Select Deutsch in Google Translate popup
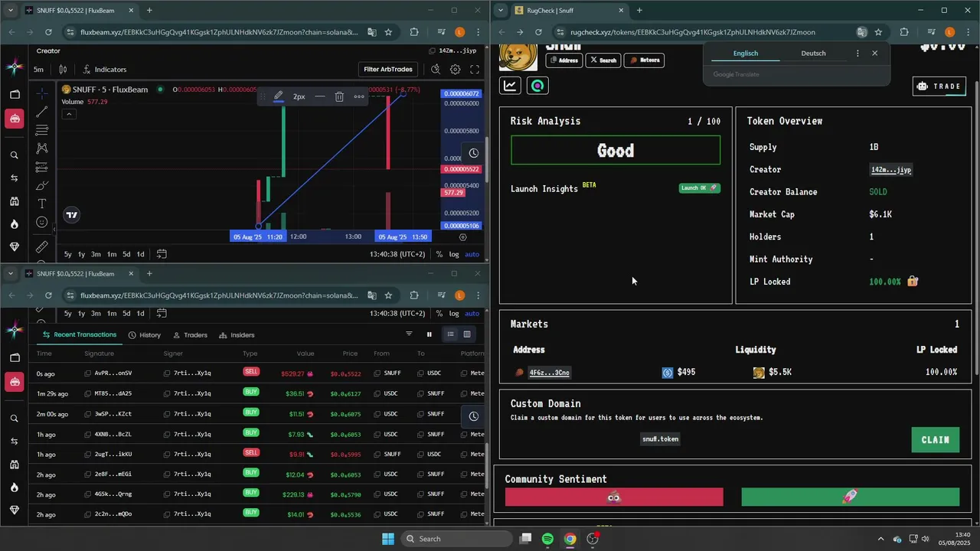Screen dimensions: 980x551 (813, 54)
